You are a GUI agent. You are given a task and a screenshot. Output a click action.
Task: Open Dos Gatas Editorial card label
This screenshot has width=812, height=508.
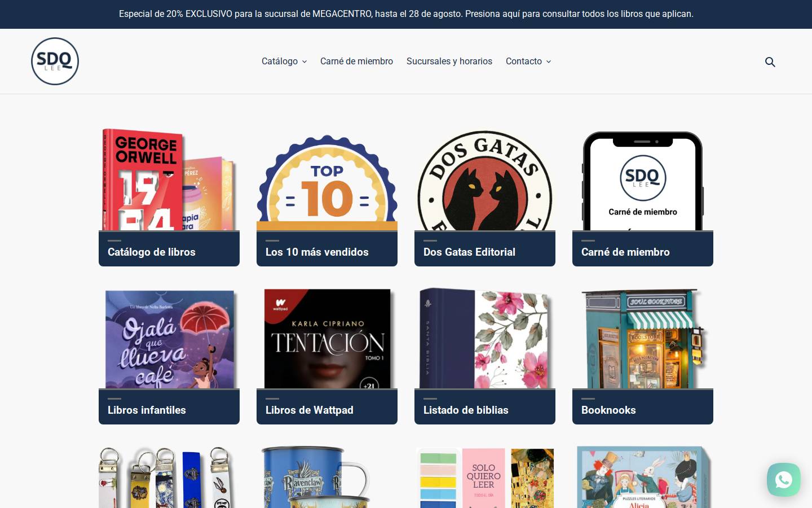tap(469, 252)
